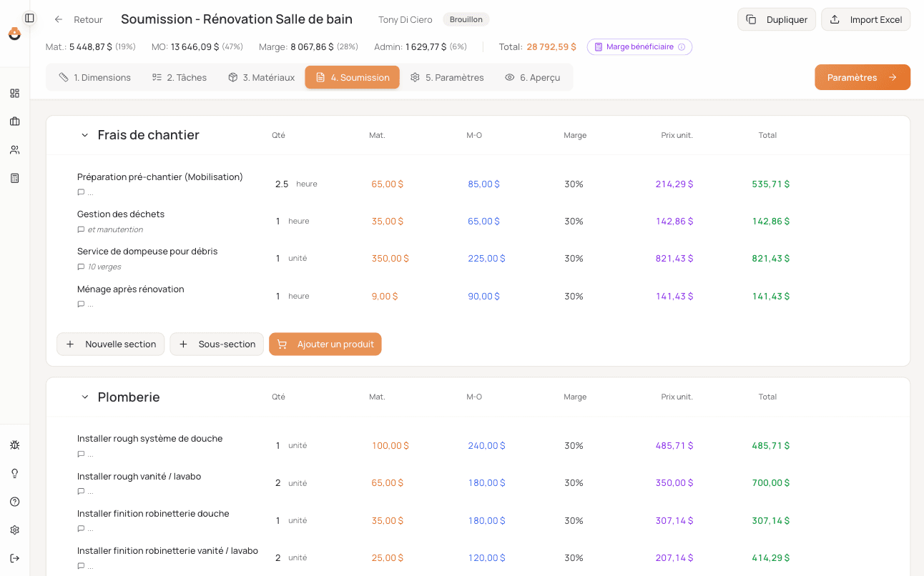The height and width of the screenshot is (576, 924).
Task: Click comment icon beside 'et manutention'
Action: coord(81,229)
